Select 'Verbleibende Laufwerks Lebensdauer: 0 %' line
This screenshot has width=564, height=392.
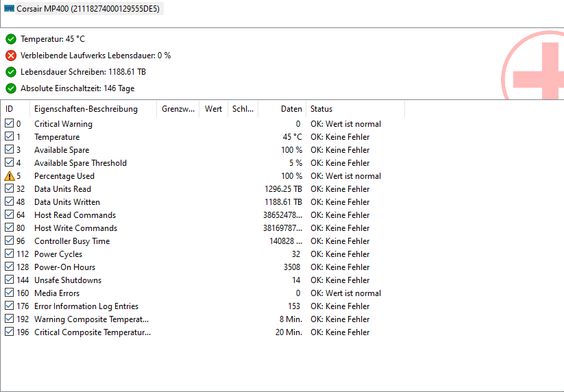coord(96,56)
